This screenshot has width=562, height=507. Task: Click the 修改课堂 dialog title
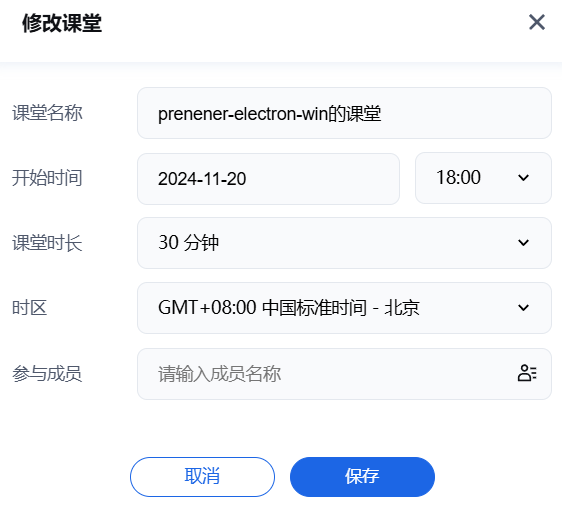coord(62,23)
